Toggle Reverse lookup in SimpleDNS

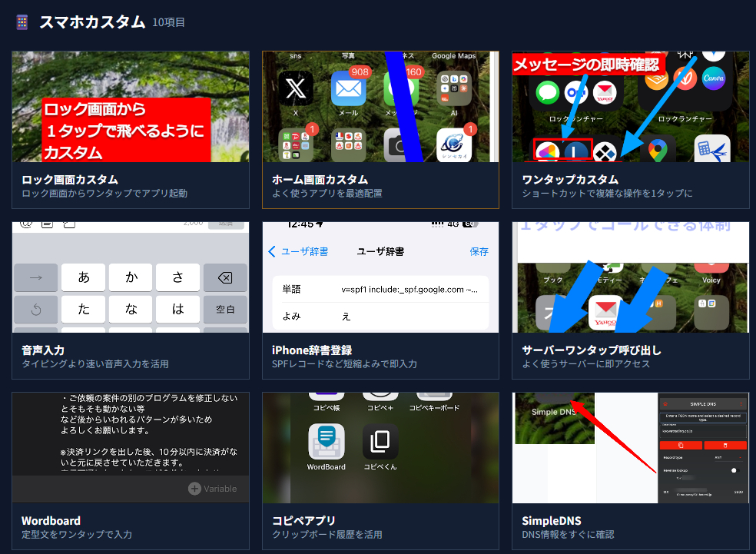737,470
